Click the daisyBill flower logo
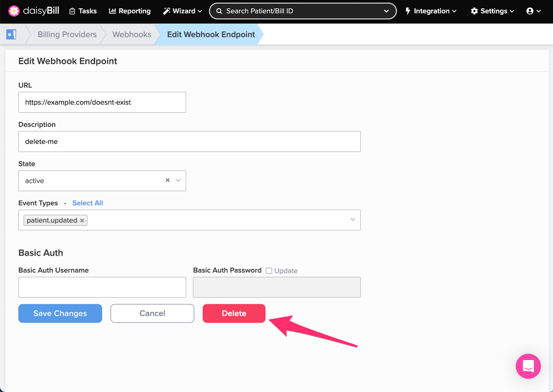 pos(14,11)
